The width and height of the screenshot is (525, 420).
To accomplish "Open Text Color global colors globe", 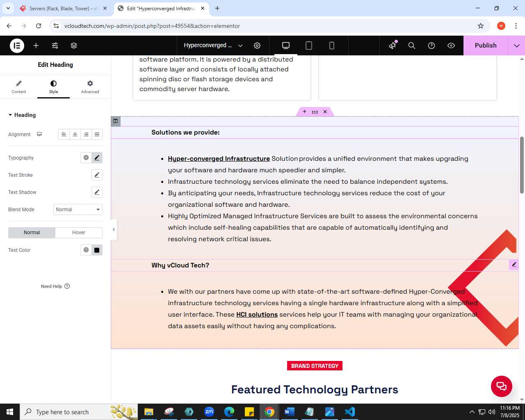I will click(x=86, y=250).
